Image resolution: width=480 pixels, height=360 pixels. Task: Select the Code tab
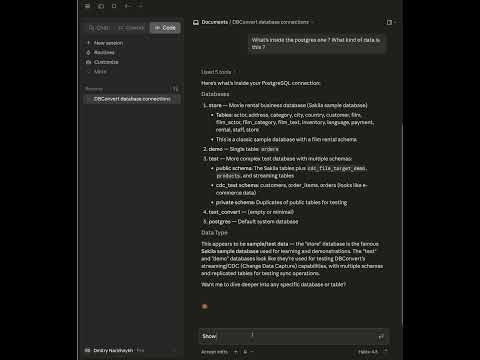(165, 28)
